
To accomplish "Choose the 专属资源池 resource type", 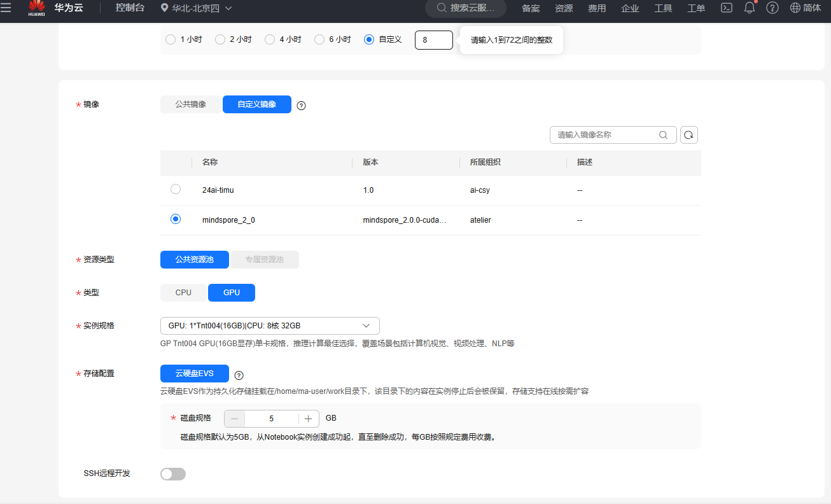I will [x=264, y=260].
